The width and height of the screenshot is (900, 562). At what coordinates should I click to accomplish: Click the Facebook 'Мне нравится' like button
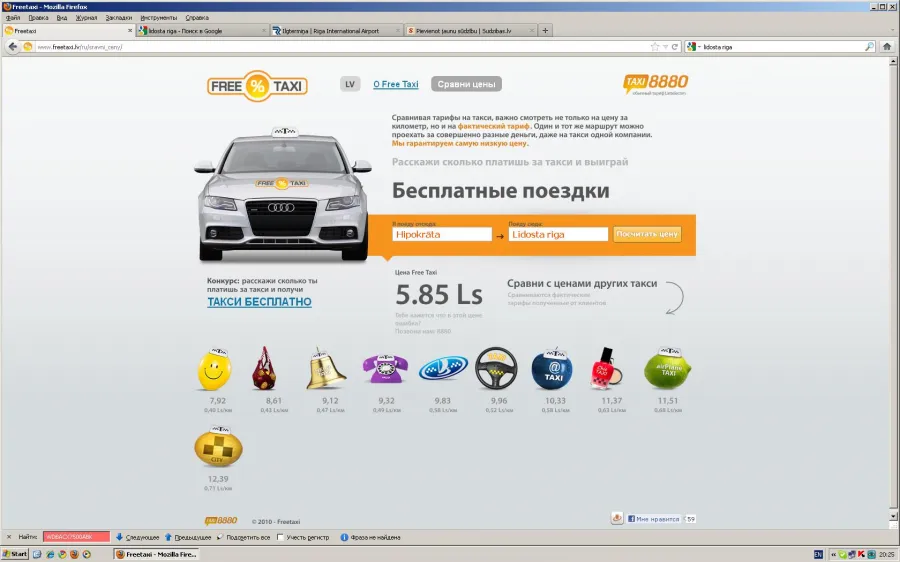[653, 518]
